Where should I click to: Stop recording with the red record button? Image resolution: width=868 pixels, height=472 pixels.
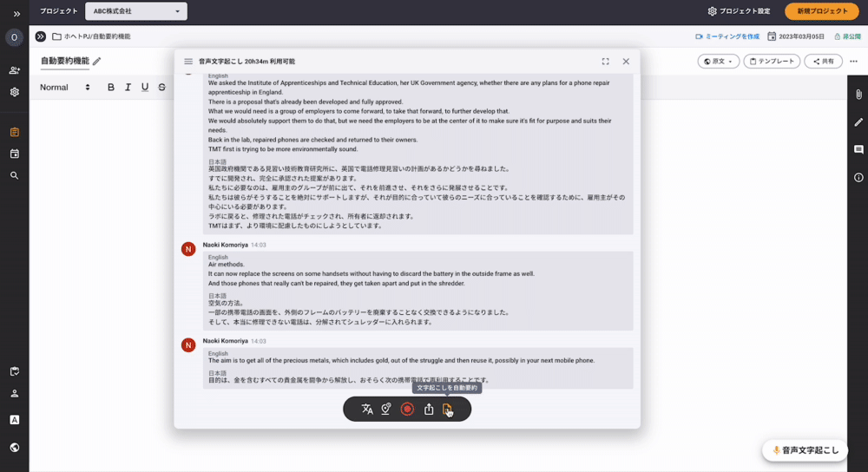tap(407, 410)
